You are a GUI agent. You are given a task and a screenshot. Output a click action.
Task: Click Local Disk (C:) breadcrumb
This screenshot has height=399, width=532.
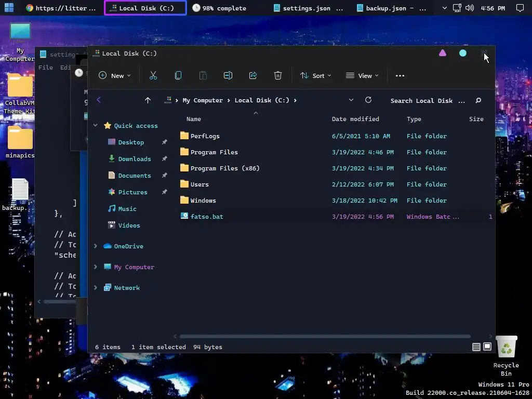point(262,100)
